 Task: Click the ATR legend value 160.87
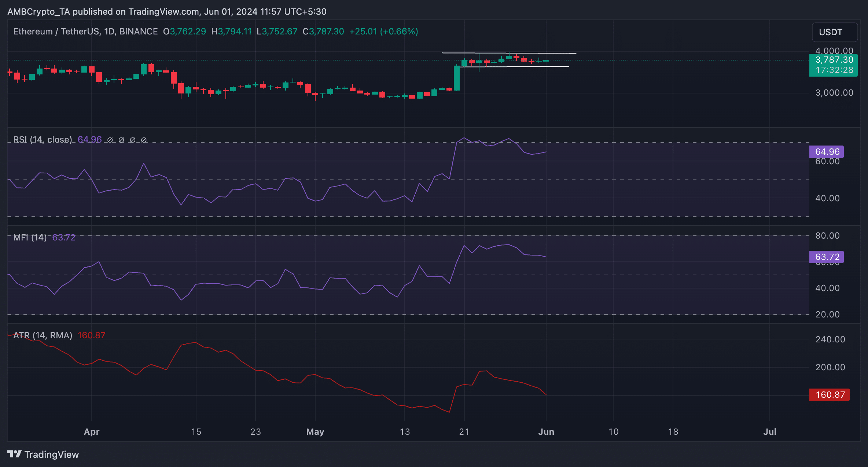click(x=91, y=335)
